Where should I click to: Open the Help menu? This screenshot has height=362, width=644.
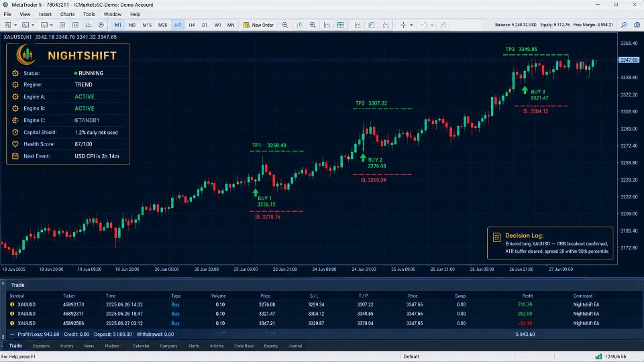(135, 14)
